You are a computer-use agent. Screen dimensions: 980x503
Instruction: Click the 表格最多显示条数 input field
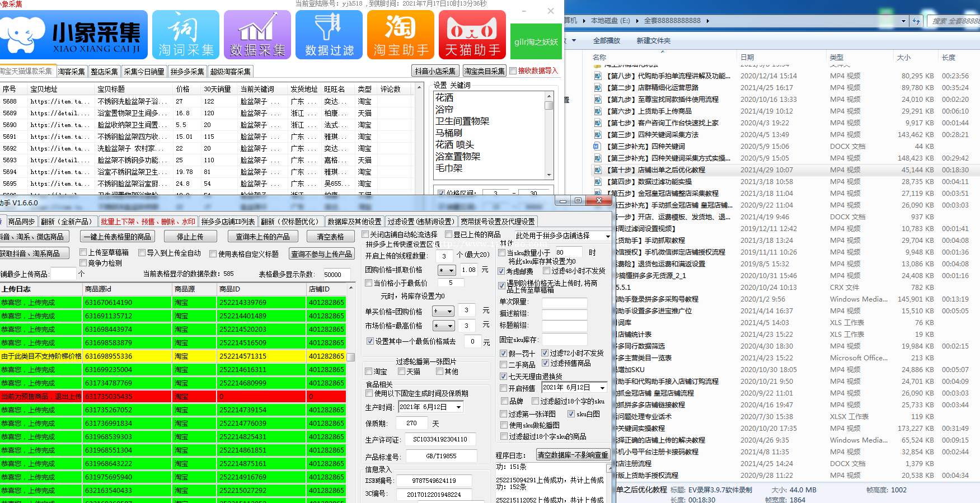[x=336, y=275]
